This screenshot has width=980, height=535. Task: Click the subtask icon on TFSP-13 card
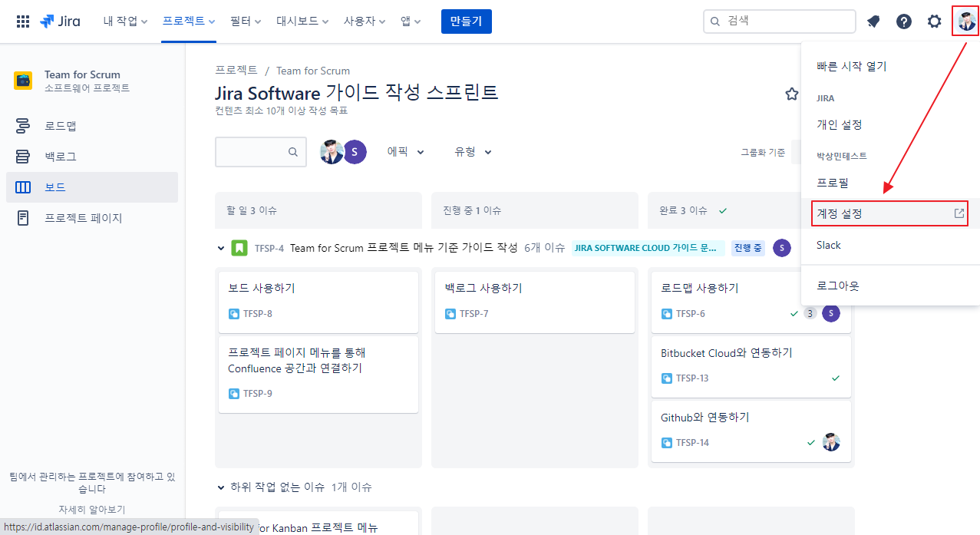667,378
